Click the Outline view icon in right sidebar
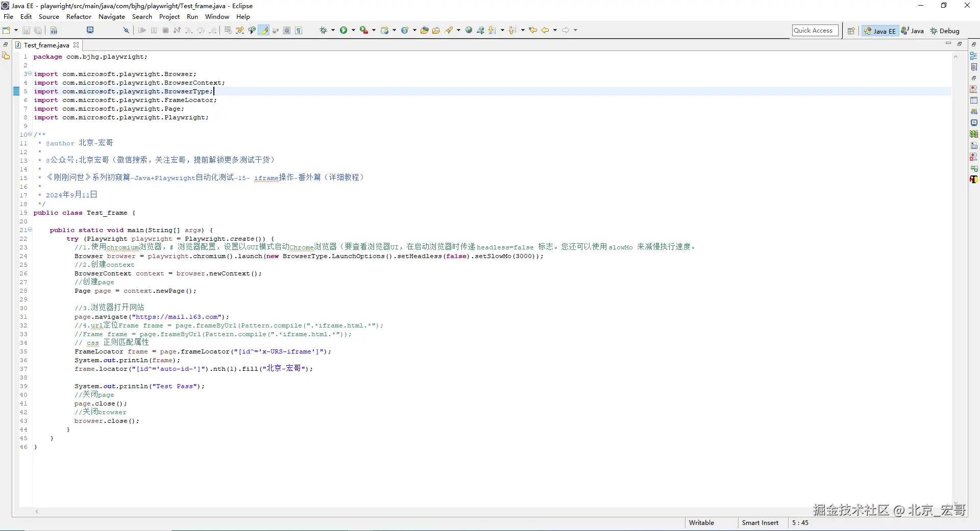The height and width of the screenshot is (531, 980). click(x=974, y=56)
